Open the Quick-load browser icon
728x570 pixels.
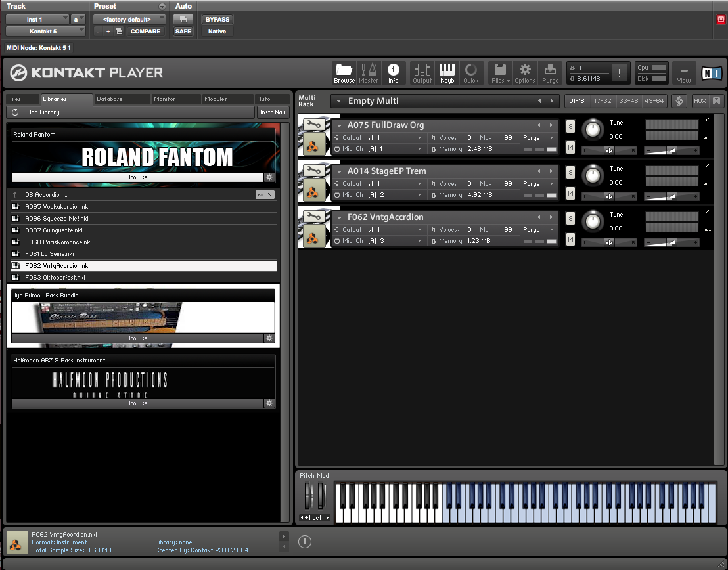pyautogui.click(x=471, y=73)
